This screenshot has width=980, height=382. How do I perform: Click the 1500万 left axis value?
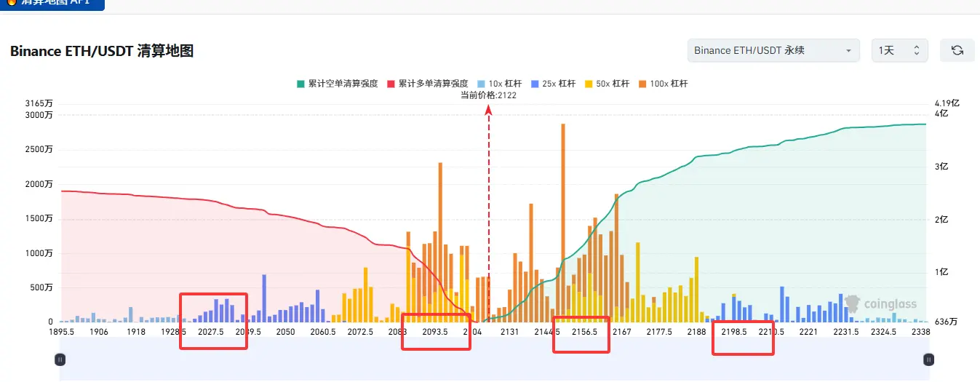tap(39, 218)
